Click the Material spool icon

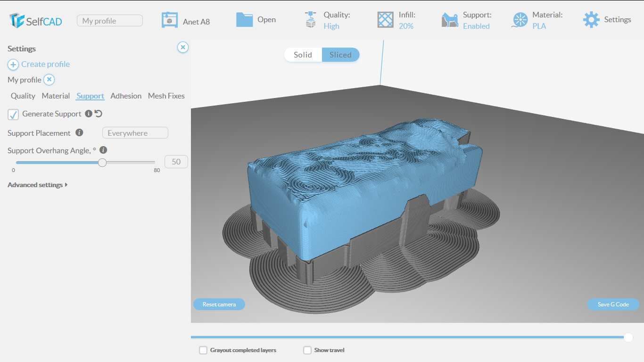pos(520,20)
